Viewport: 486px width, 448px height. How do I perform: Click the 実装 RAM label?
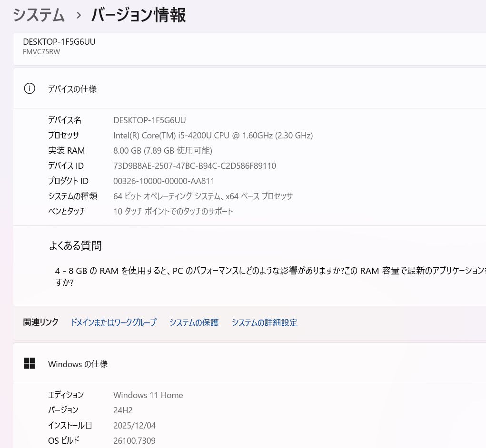tap(66, 150)
